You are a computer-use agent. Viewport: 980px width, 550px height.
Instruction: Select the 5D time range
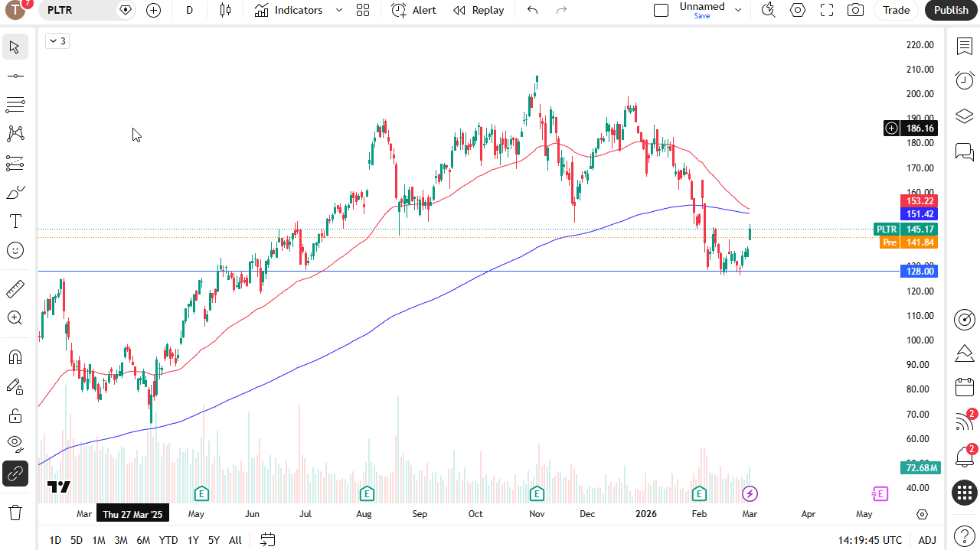(x=77, y=540)
